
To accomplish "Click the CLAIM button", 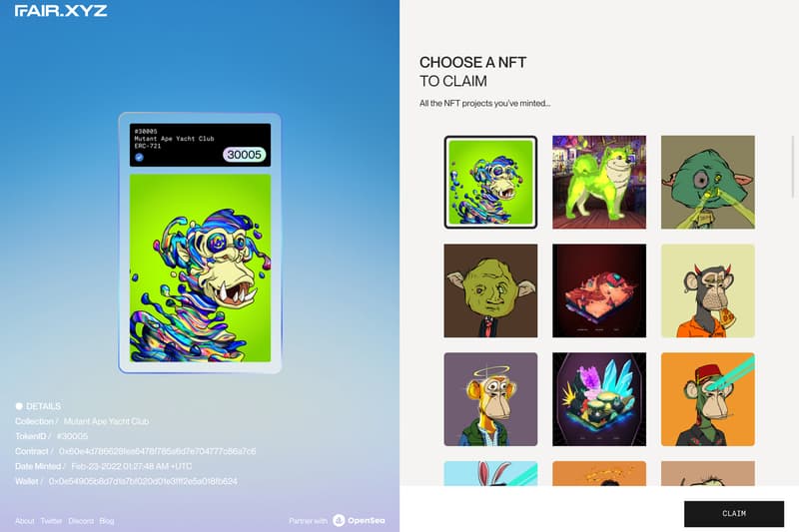I will click(x=734, y=514).
